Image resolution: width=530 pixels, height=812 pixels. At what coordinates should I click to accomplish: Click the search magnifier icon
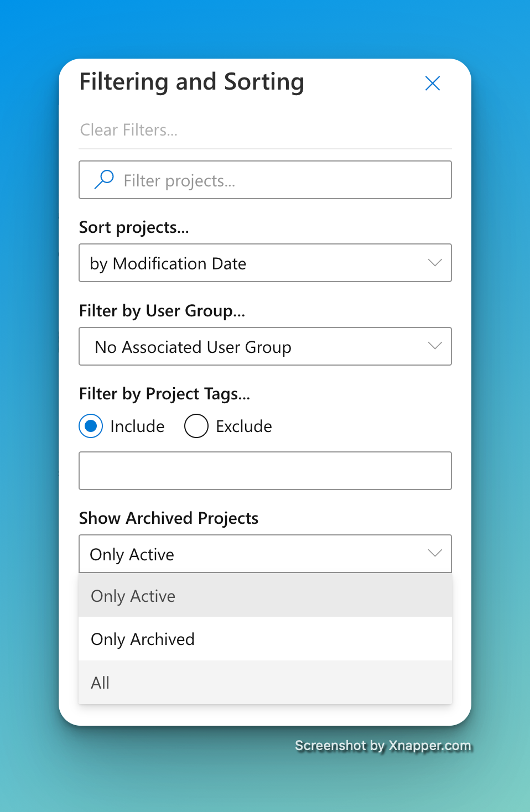click(103, 179)
